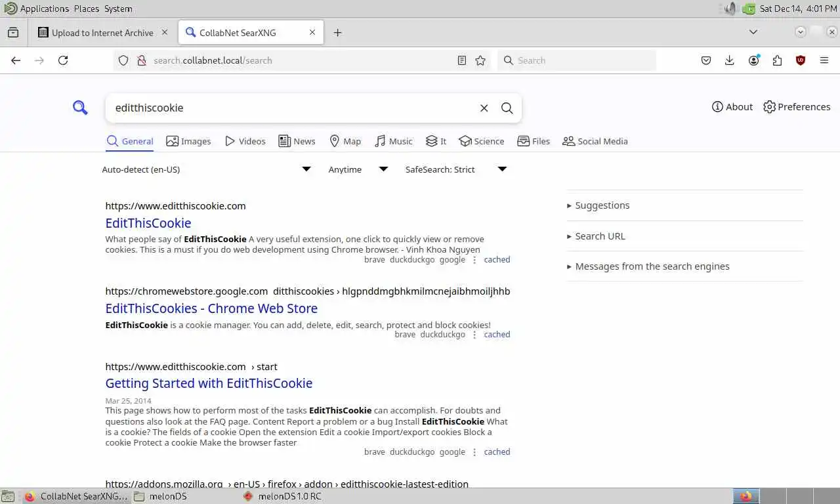Screen dimensions: 840x504
Task: Go back with the browser back arrow
Action: tap(16, 60)
